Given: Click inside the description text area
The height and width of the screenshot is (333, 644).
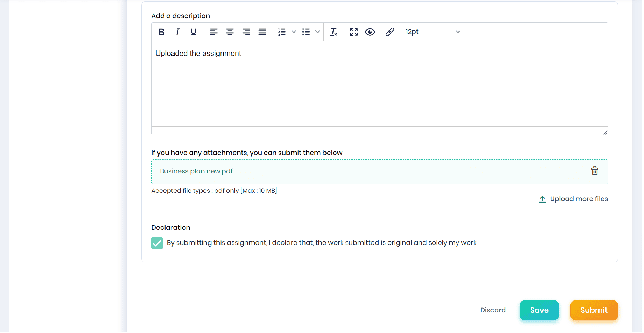Looking at the screenshot, I should (380, 84).
